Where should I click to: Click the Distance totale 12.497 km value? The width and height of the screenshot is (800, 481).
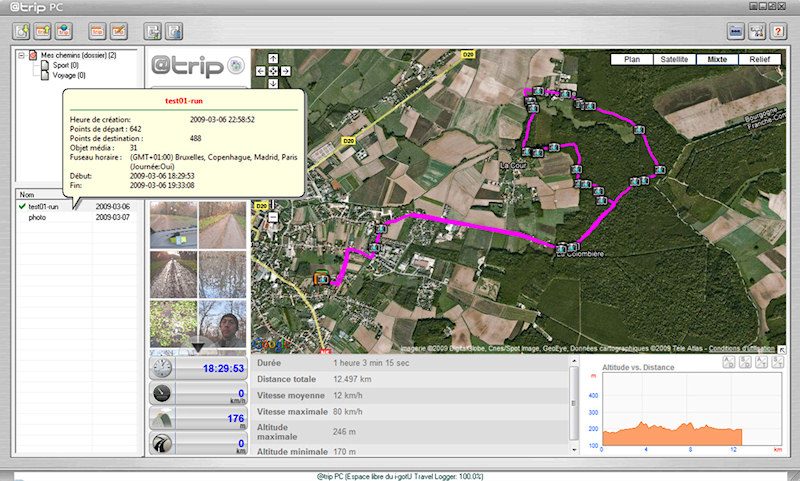click(352, 379)
